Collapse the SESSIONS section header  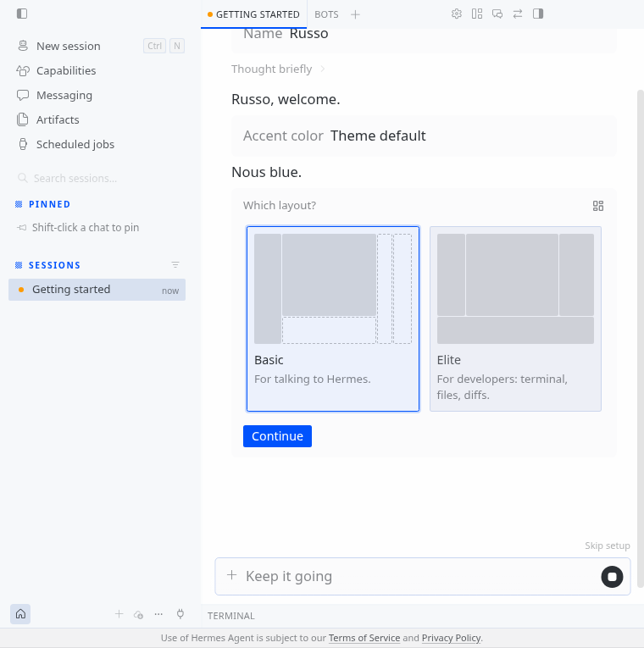[x=54, y=265]
